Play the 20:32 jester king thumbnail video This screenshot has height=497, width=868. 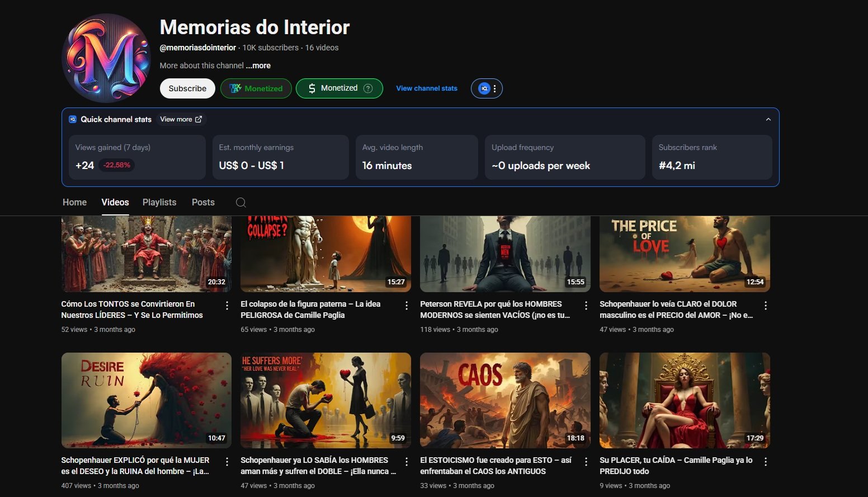(x=147, y=254)
